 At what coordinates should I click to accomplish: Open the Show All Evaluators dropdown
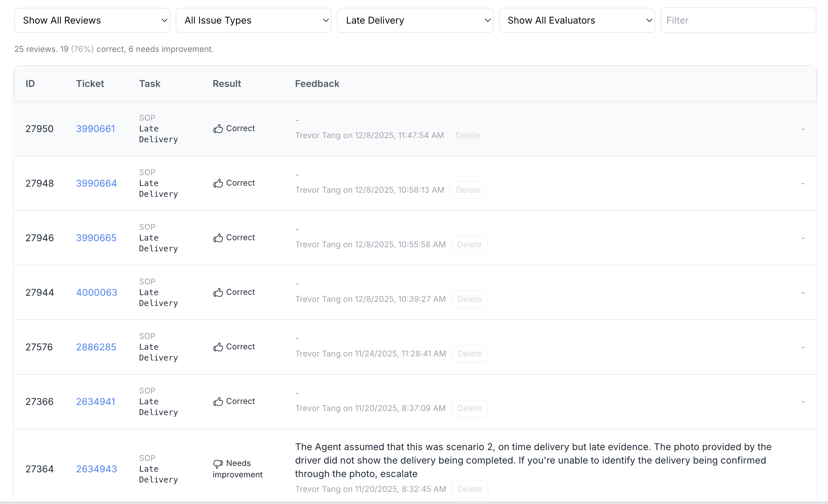click(576, 20)
